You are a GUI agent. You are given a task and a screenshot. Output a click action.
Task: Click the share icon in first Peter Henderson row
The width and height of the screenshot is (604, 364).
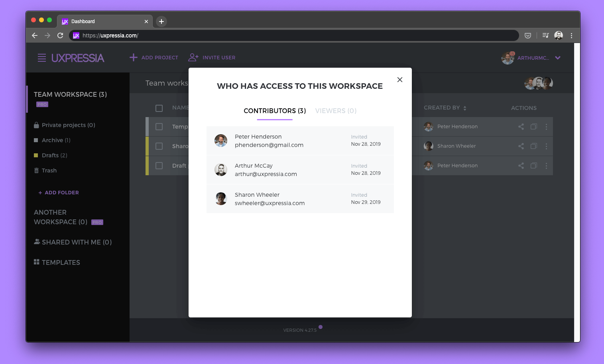[521, 127]
